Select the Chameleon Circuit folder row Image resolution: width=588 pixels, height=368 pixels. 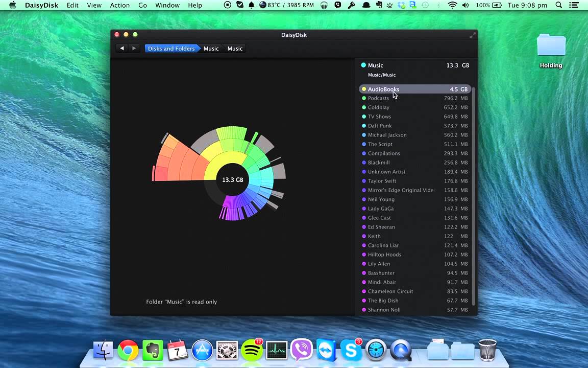[415, 291]
